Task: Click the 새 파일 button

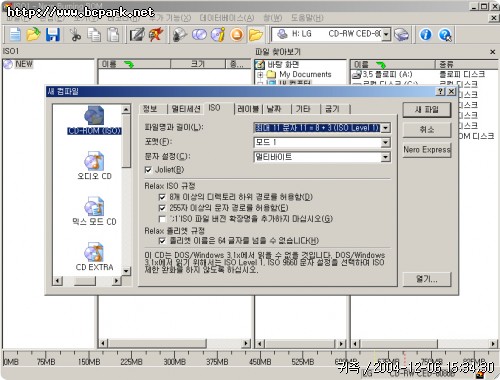Action: pos(427,110)
